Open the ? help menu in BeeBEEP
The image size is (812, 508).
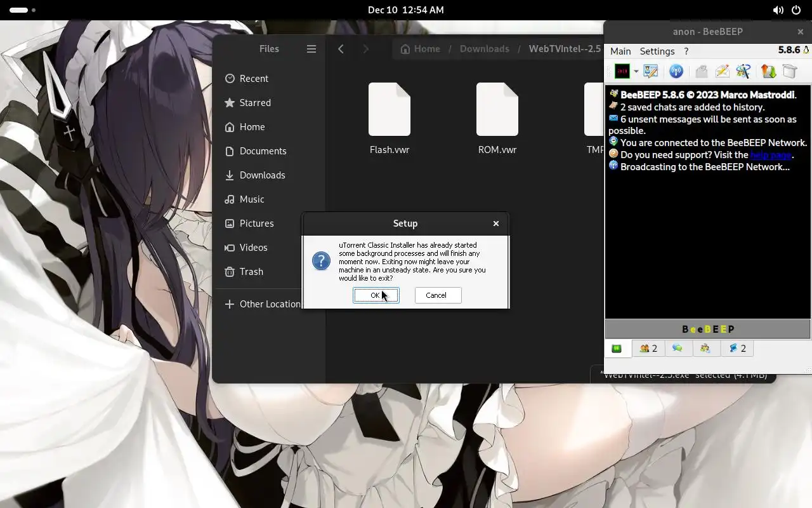[x=686, y=51]
